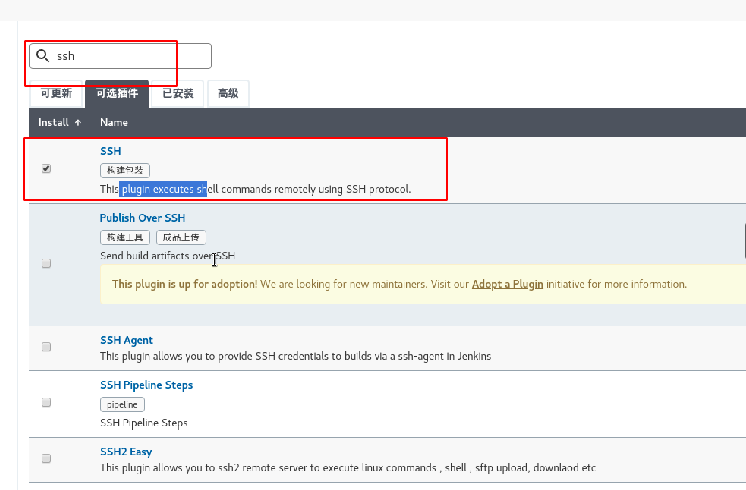Image resolution: width=746 pixels, height=490 pixels.
Task: Click the pipeline tag label
Action: (x=122, y=404)
